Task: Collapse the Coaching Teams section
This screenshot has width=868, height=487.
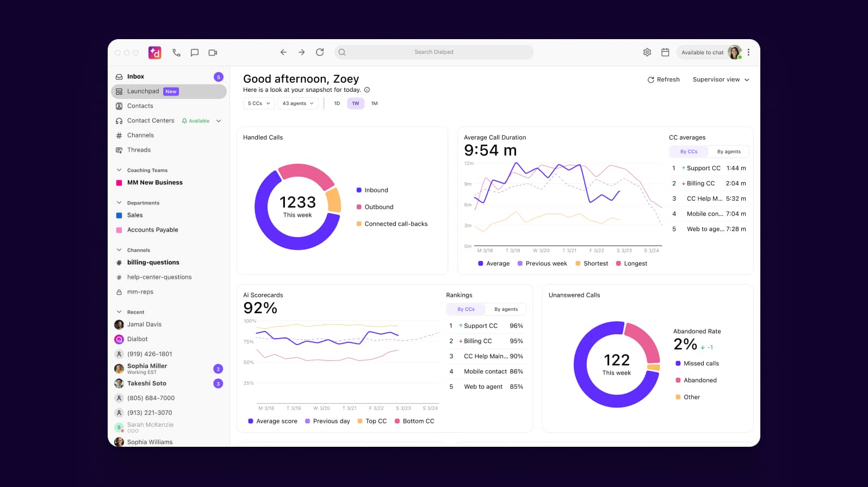Action: click(x=119, y=170)
